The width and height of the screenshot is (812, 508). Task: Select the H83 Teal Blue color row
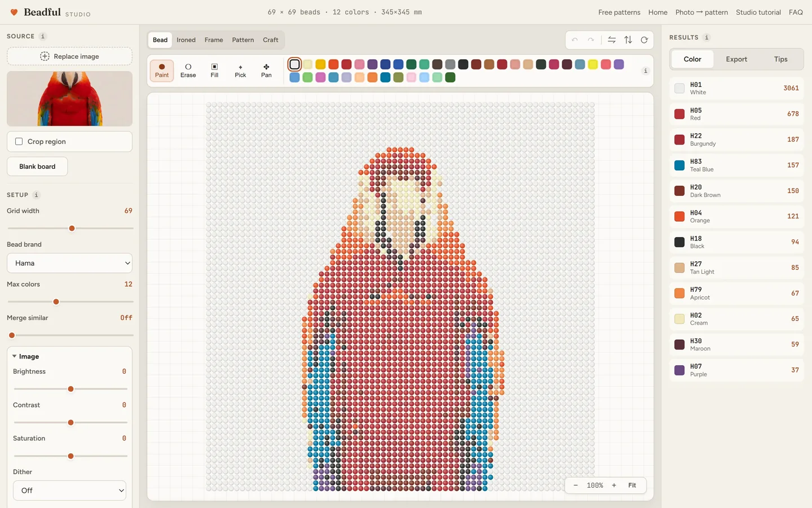[736, 165]
